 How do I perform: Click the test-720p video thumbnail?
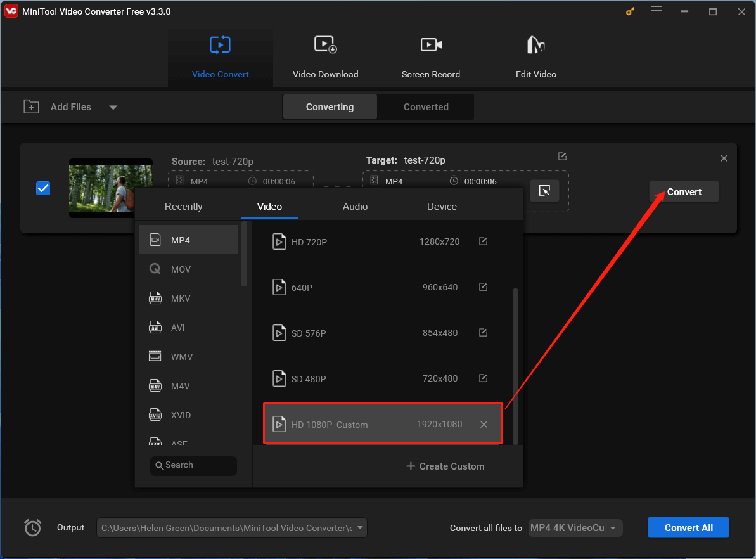pyautogui.click(x=110, y=188)
